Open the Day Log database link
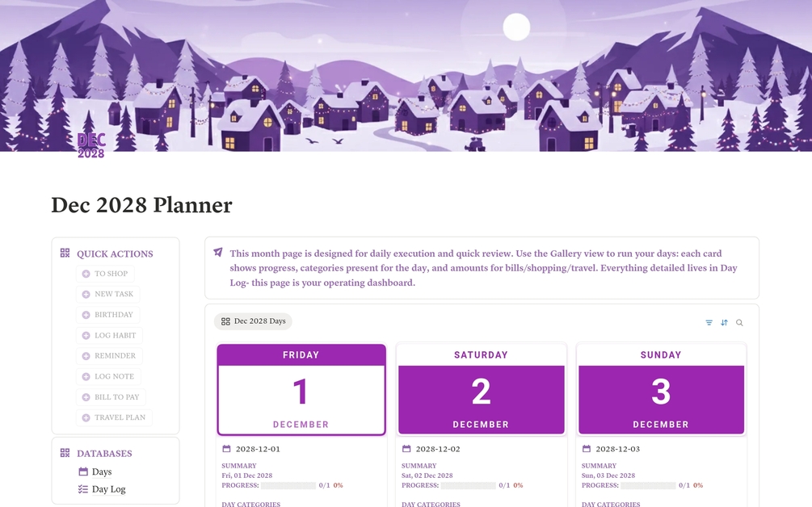The height and width of the screenshot is (507, 812). coord(102,489)
